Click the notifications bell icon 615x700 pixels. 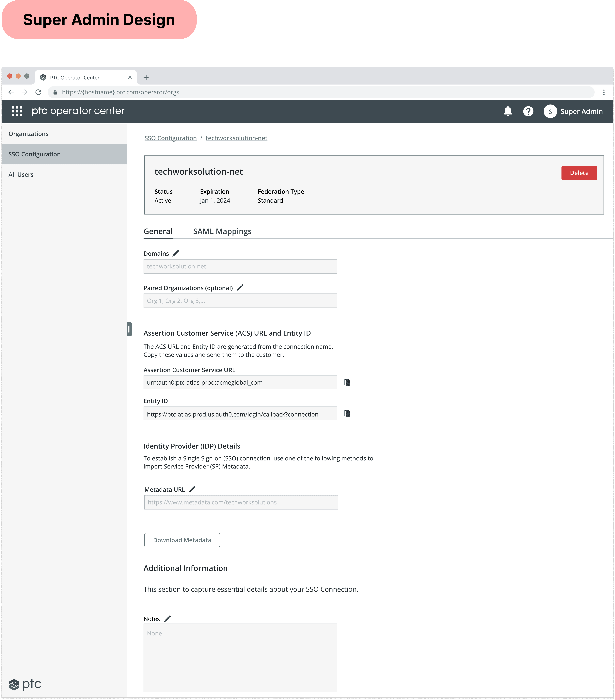pyautogui.click(x=508, y=111)
